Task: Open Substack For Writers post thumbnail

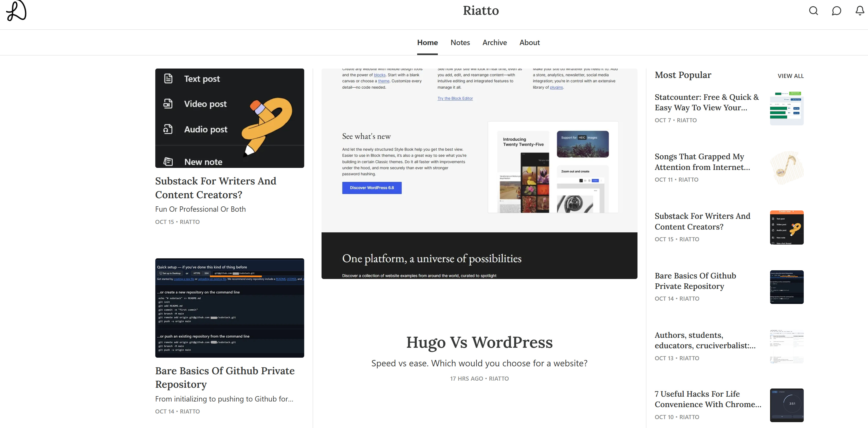Action: (x=229, y=118)
